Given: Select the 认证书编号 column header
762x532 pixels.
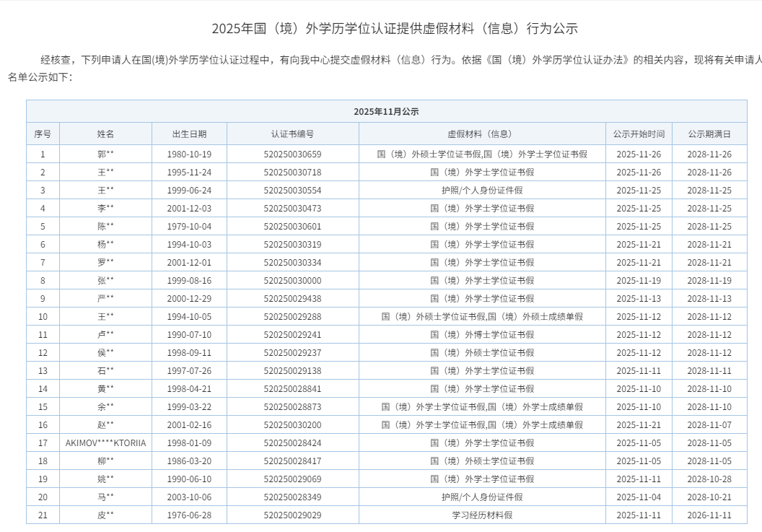Looking at the screenshot, I should click(292, 134).
